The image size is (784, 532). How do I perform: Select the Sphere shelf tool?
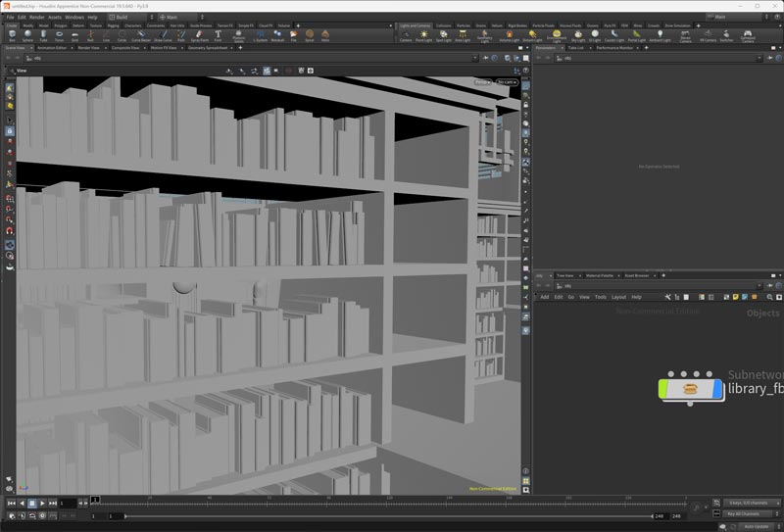click(26, 36)
